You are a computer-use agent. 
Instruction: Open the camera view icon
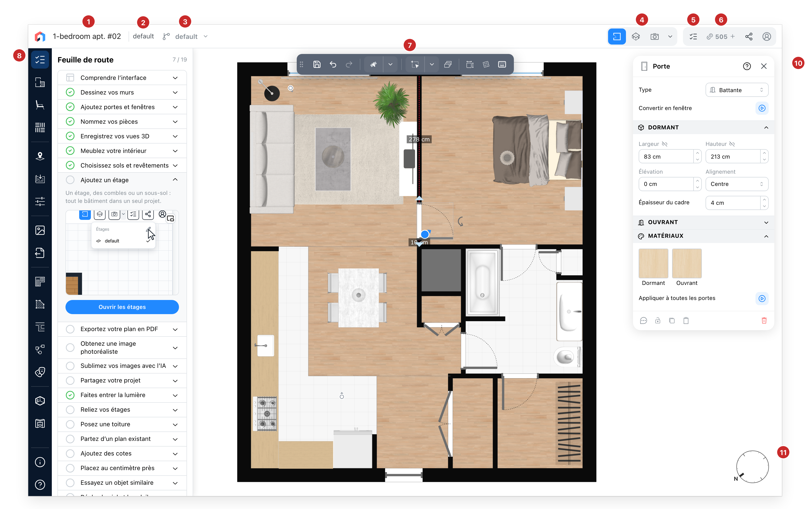654,36
